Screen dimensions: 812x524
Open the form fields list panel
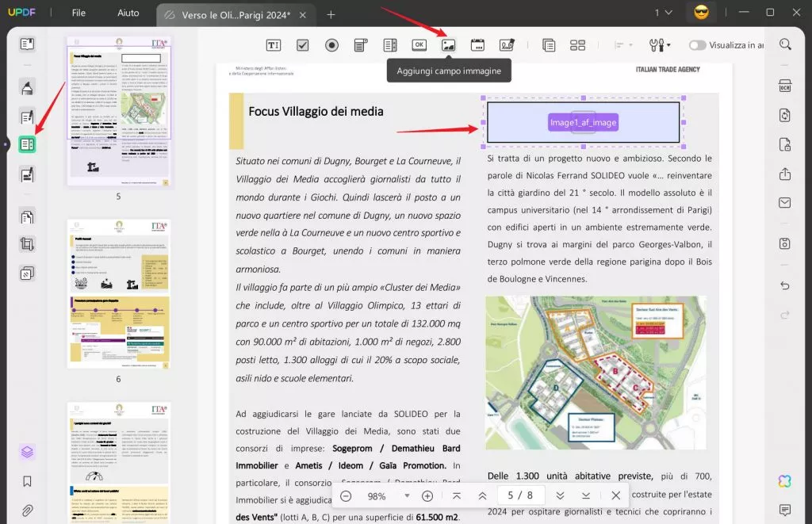pos(549,45)
